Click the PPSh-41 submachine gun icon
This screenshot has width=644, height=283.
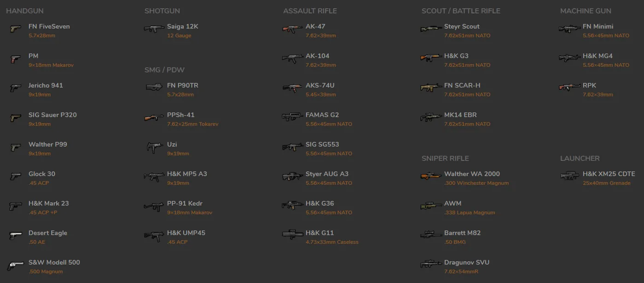click(x=154, y=118)
